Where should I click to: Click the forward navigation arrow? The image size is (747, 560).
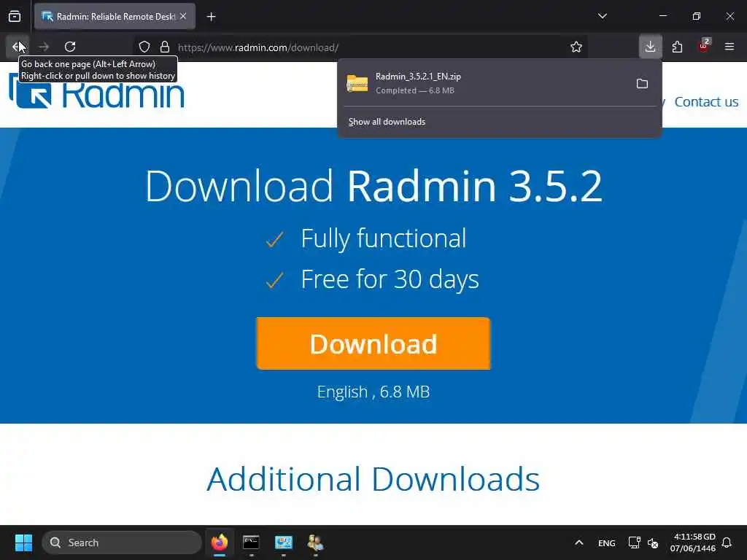tap(44, 47)
